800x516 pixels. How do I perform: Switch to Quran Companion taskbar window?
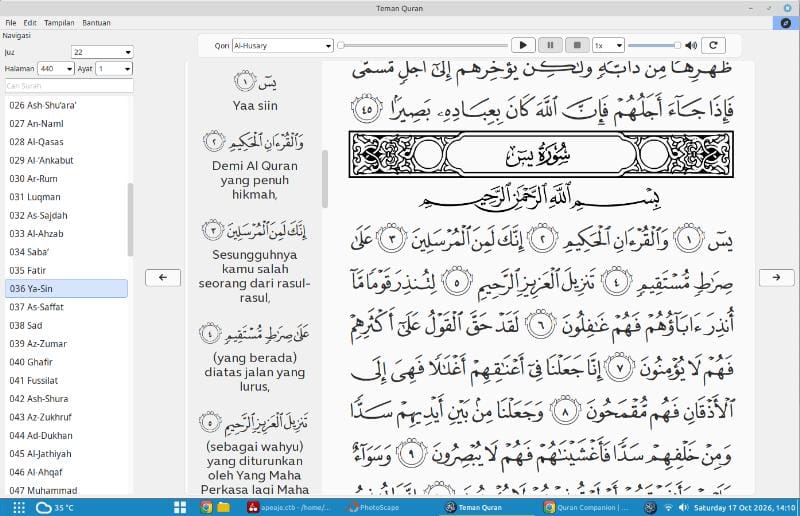click(x=587, y=507)
